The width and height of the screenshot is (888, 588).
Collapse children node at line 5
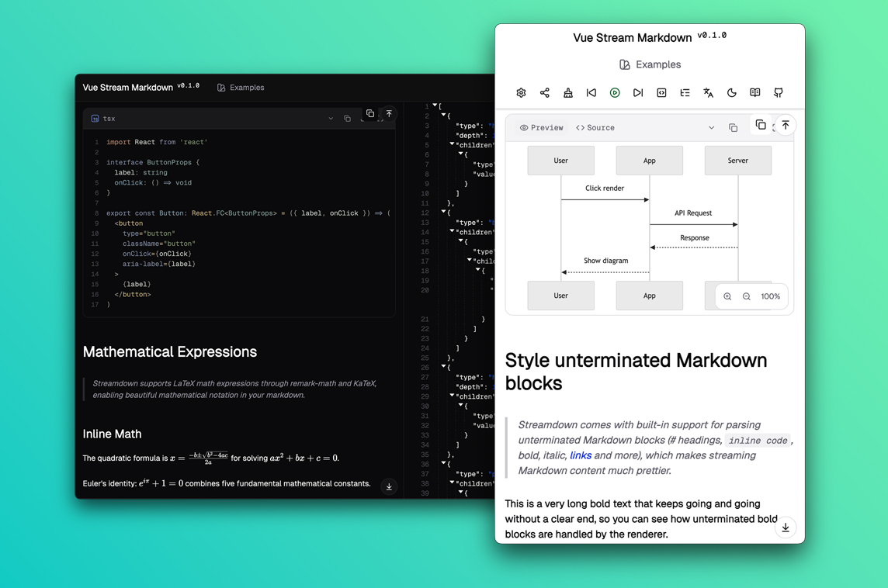point(452,144)
